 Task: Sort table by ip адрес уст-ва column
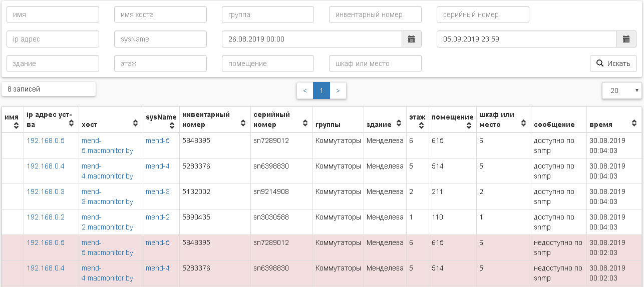[x=71, y=122]
